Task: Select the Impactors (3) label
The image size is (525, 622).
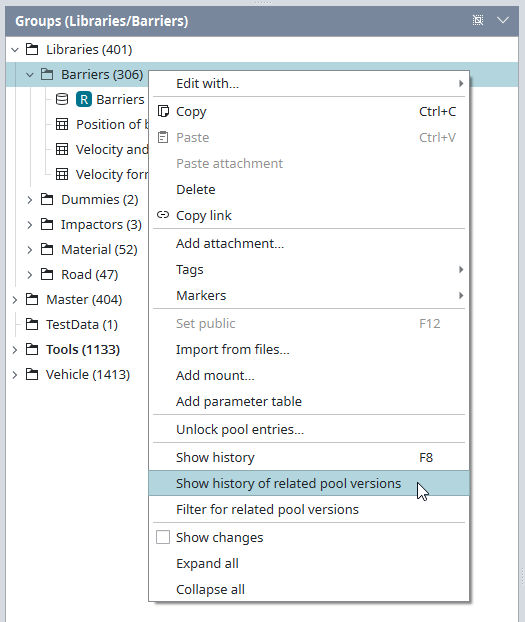Action: click(101, 224)
